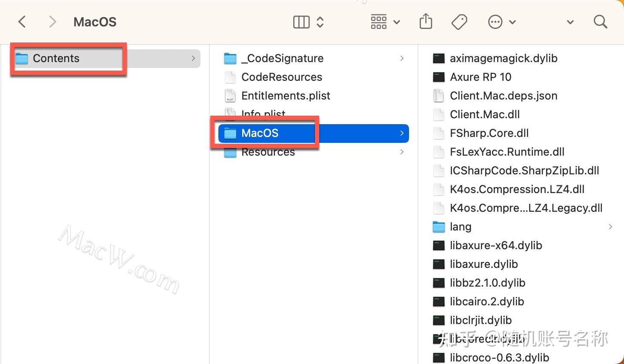The height and width of the screenshot is (364, 624).
Task: Click the lang folder icon
Action: coord(439,227)
